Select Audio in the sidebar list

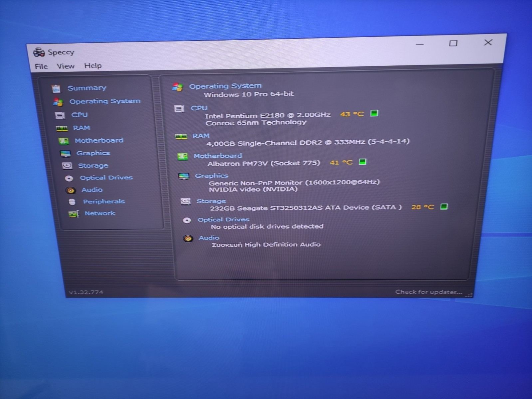92,190
